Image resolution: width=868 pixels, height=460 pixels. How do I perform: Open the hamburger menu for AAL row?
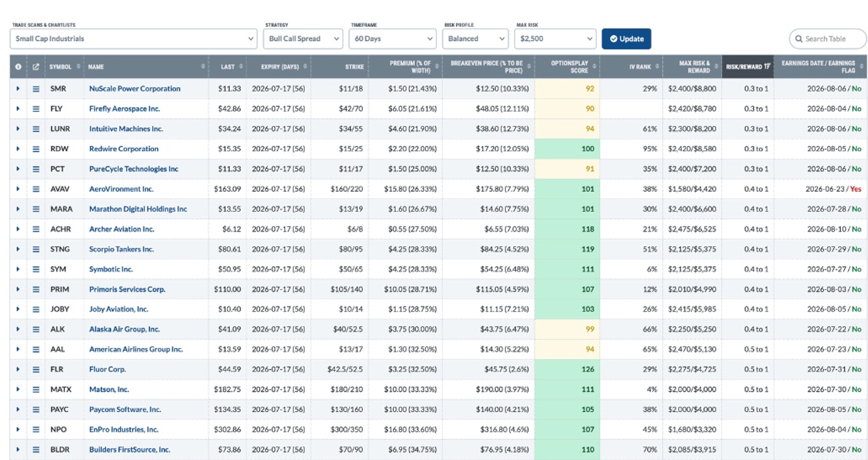tap(36, 349)
